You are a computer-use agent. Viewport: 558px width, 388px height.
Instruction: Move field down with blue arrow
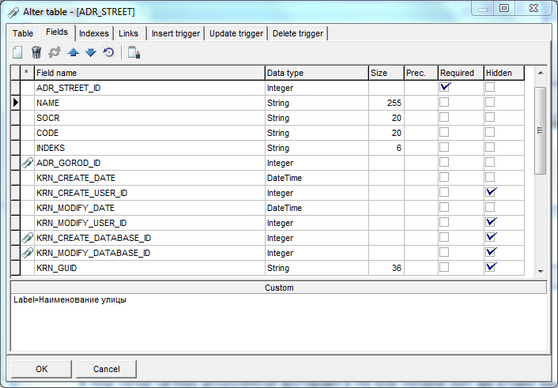[x=91, y=53]
